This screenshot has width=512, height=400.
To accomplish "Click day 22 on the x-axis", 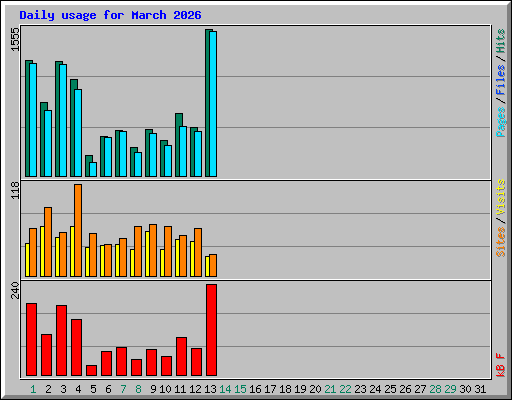I will (345, 389).
